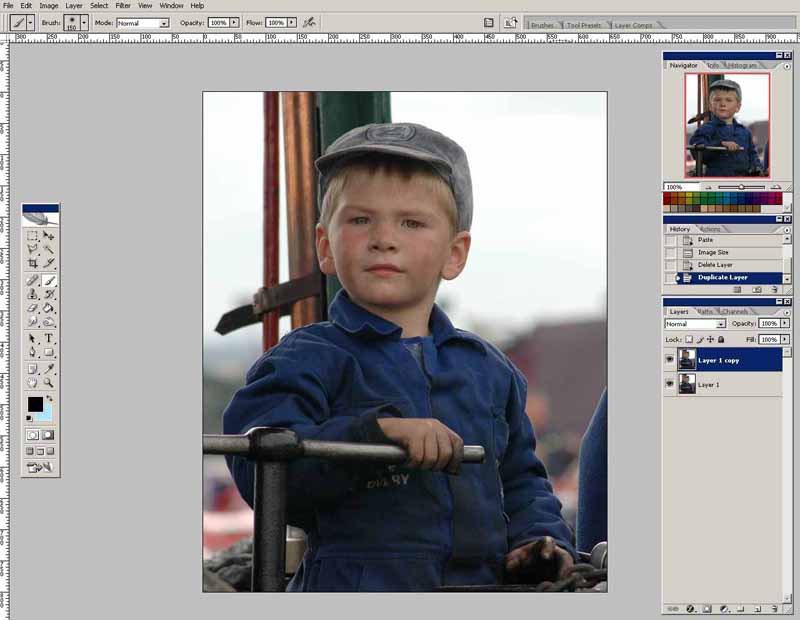Open the Brush preset picker dropdown

coord(84,22)
